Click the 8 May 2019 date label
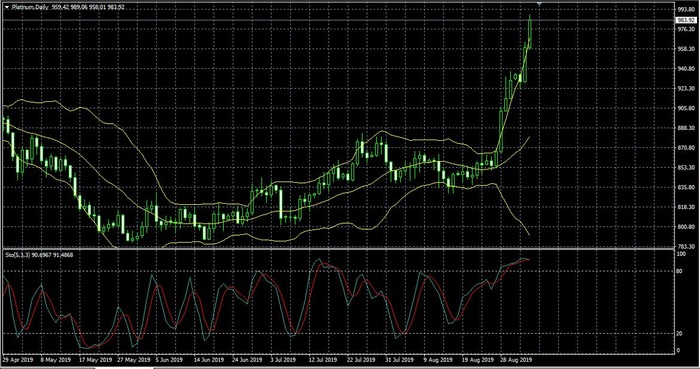This screenshot has width=700, height=369. [56, 359]
